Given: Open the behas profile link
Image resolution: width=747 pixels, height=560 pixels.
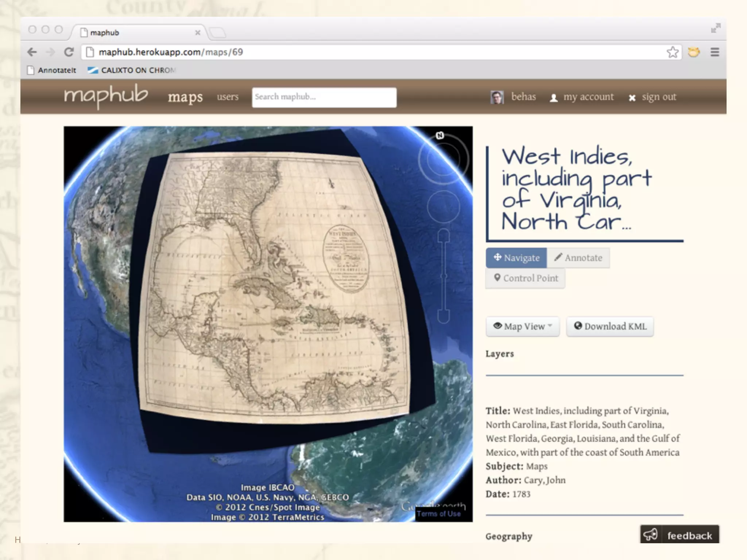Looking at the screenshot, I should tap(523, 97).
